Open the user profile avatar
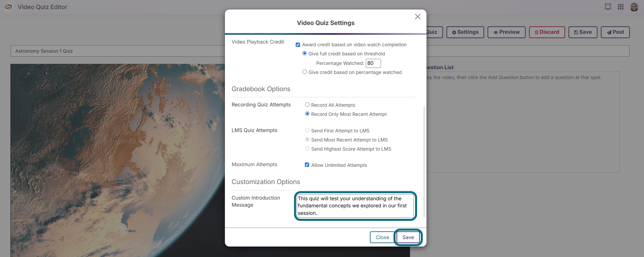The image size is (644, 257). (x=634, y=7)
